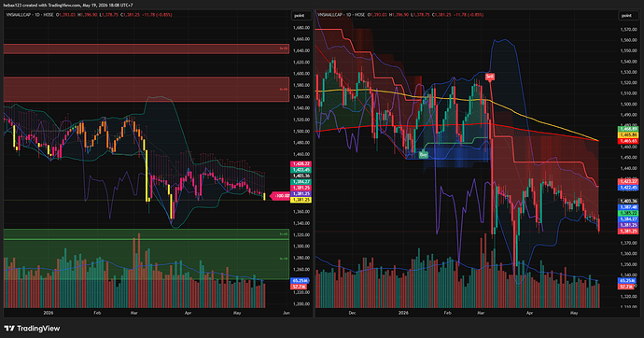
Task: Click the 1,370.00 price axis tick
Action: 628,243
